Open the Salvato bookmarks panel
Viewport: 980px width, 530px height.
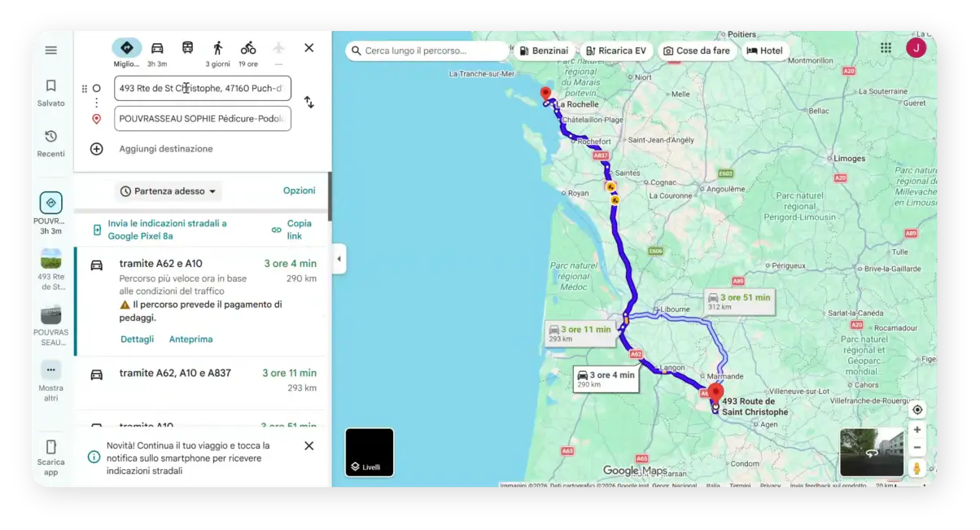50,93
